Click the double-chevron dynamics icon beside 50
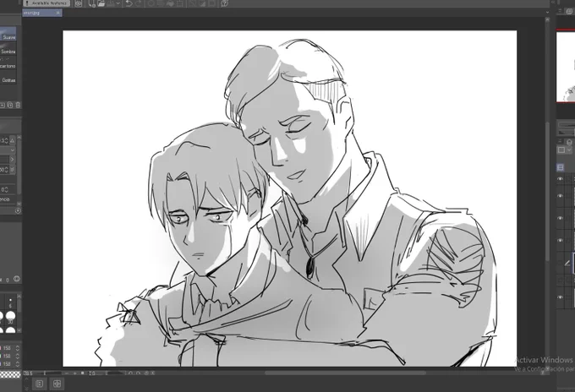Image resolution: width=575 pixels, height=392 pixels. click(13, 170)
